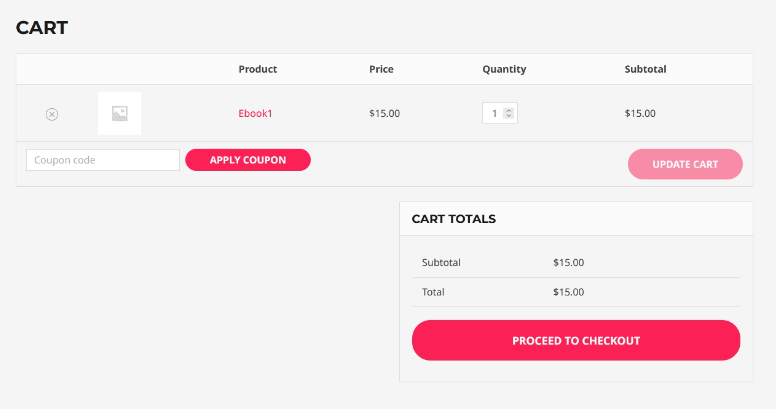Remove Ebook1 from the cart
Screen dimensions: 776x409
(52, 114)
